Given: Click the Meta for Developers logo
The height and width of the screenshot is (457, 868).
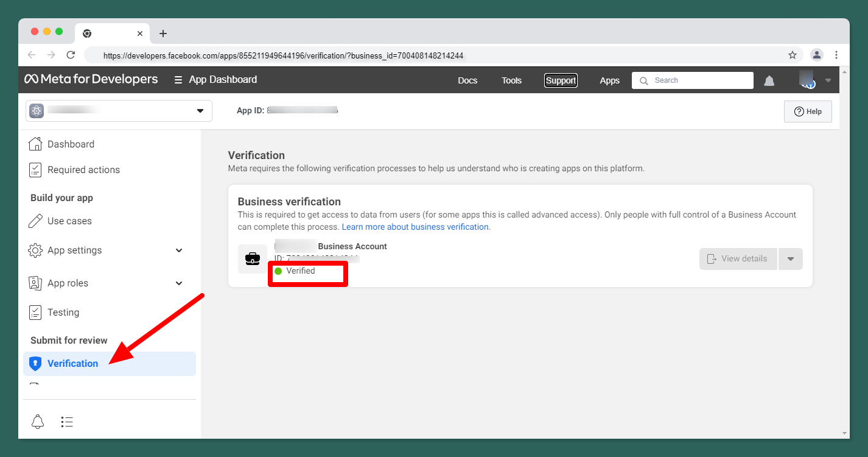Looking at the screenshot, I should point(91,79).
